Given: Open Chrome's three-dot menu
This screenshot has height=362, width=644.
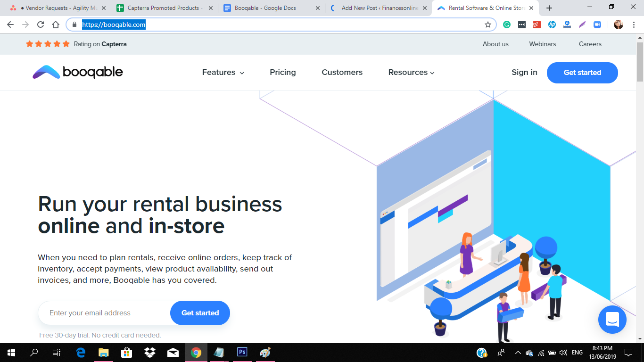Looking at the screenshot, I should (x=634, y=24).
